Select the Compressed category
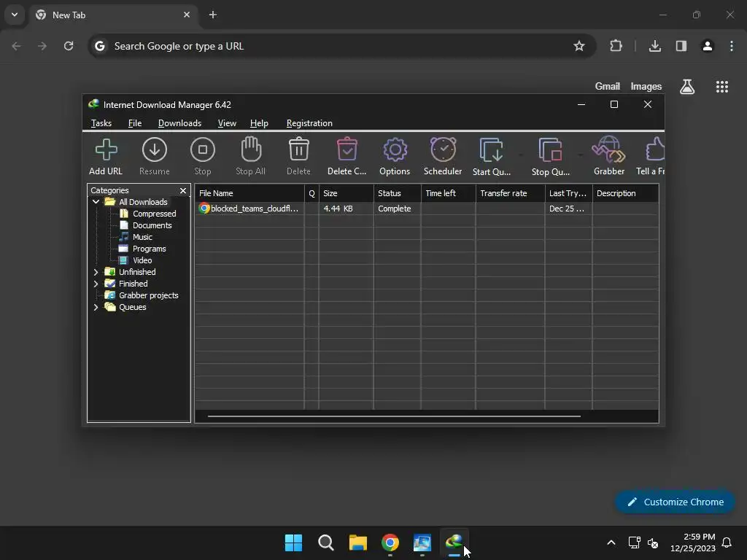Viewport: 747px width, 560px height. pos(154,214)
